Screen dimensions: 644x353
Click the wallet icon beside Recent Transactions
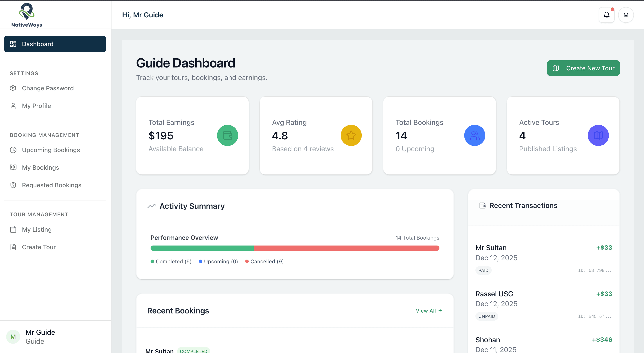[x=482, y=206]
